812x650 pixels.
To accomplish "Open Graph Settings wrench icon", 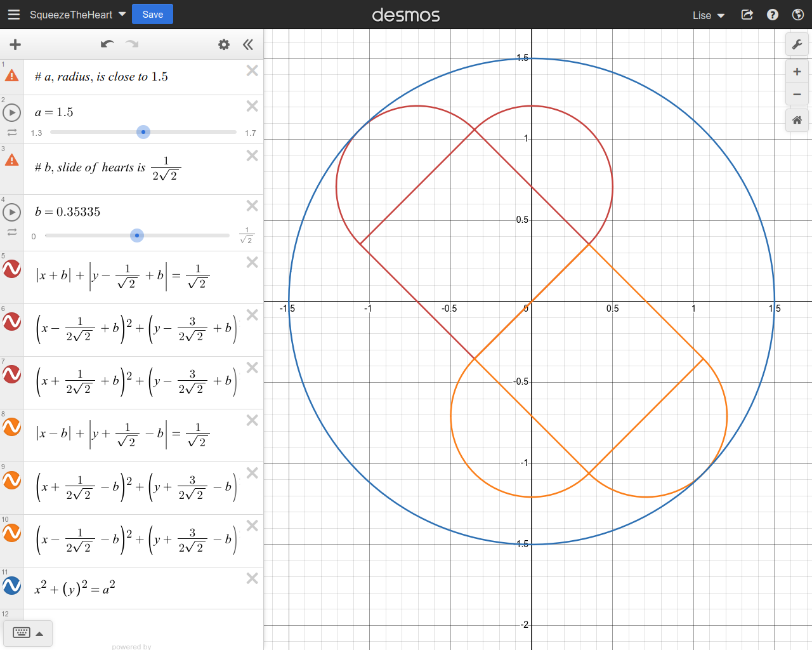I will click(x=797, y=44).
